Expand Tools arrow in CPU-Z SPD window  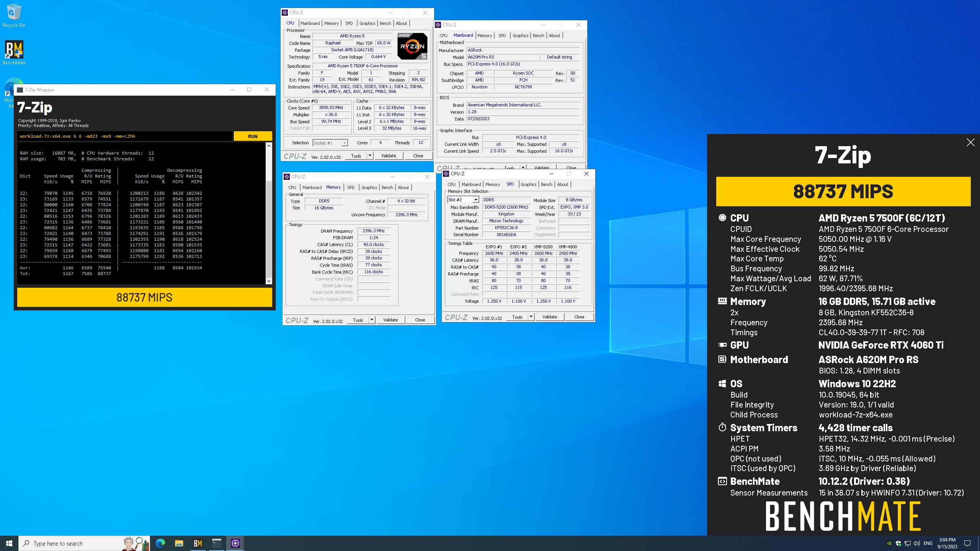531,317
